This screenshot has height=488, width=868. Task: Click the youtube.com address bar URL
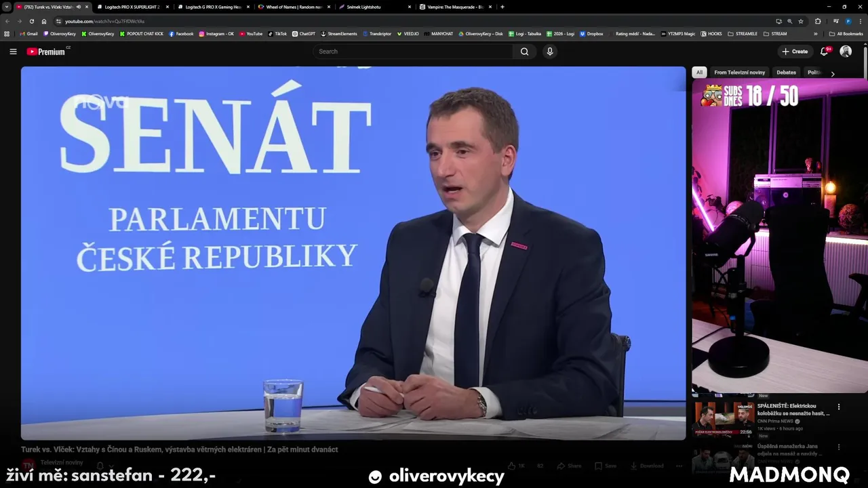[x=104, y=21]
